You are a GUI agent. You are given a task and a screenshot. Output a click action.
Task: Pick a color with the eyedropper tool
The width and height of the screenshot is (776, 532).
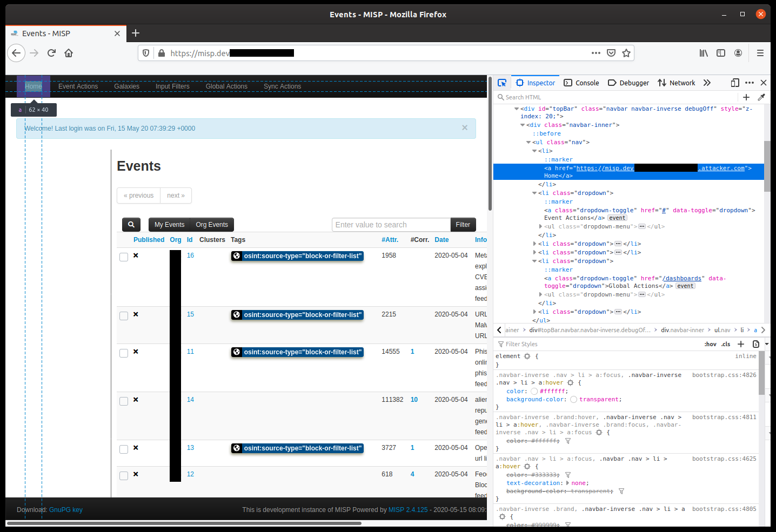pyautogui.click(x=761, y=97)
